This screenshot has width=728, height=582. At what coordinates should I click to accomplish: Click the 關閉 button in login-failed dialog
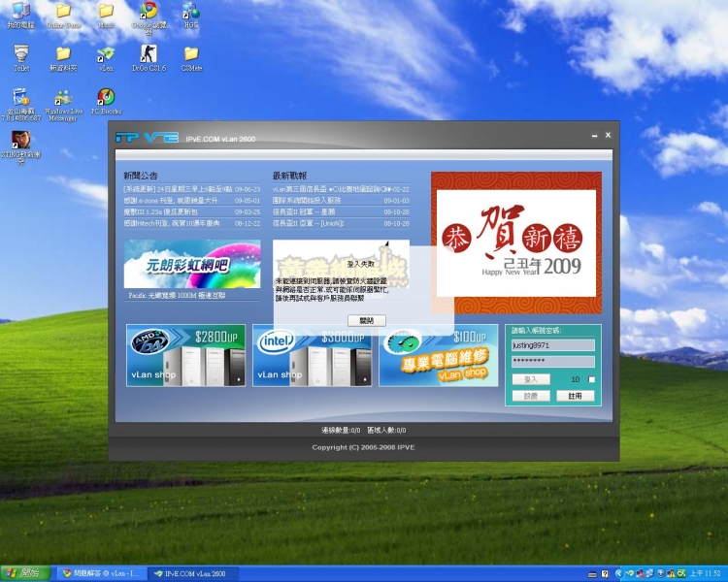pos(366,320)
